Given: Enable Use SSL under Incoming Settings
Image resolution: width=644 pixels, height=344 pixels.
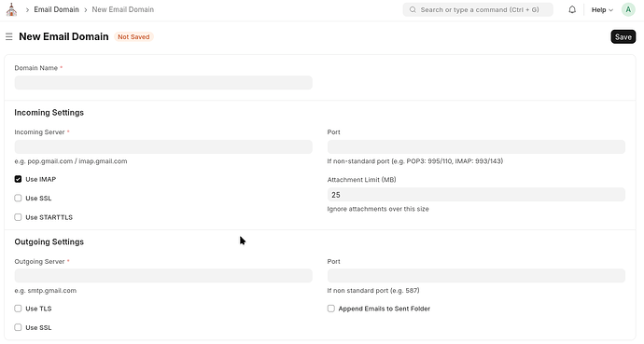Looking at the screenshot, I should [18, 198].
